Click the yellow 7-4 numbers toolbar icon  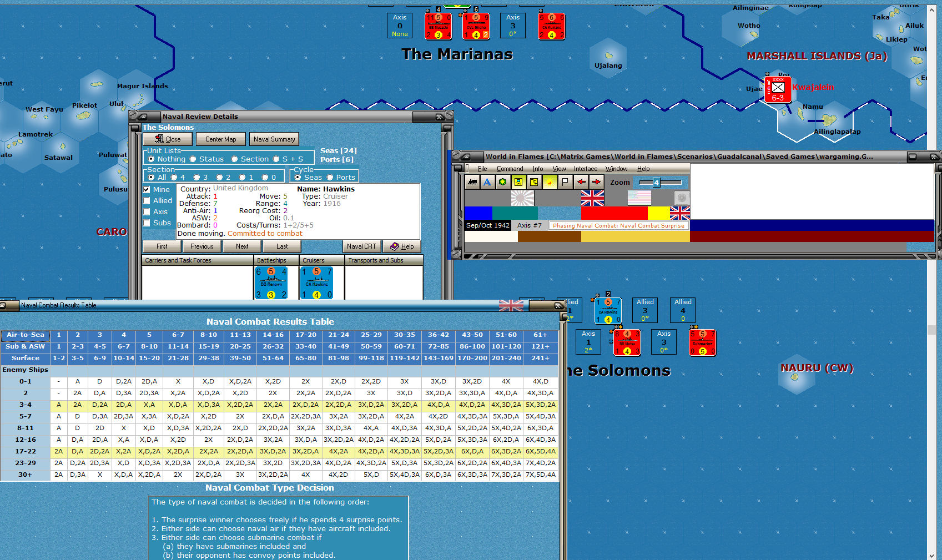(533, 182)
